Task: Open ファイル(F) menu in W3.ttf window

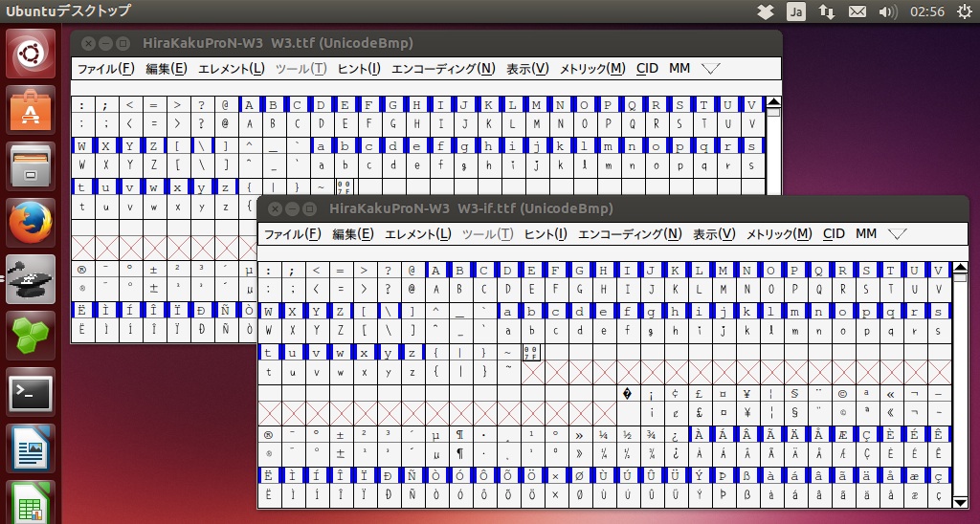Action: tap(105, 69)
